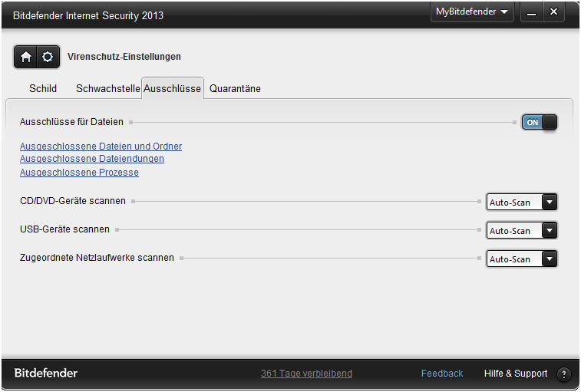The height and width of the screenshot is (392, 581).
Task: Open USB-Geräte scannen Auto-Scan combo box
Action: click(x=522, y=230)
